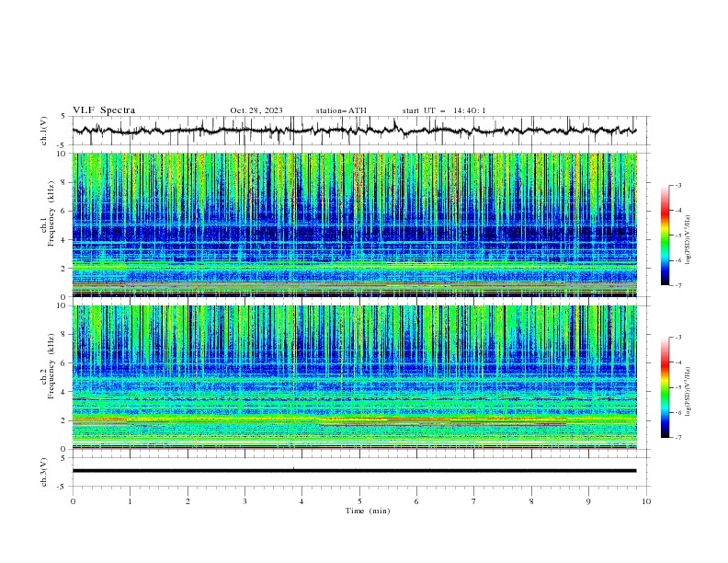Click the "ch.3(V)" axis label

pyautogui.click(x=44, y=472)
